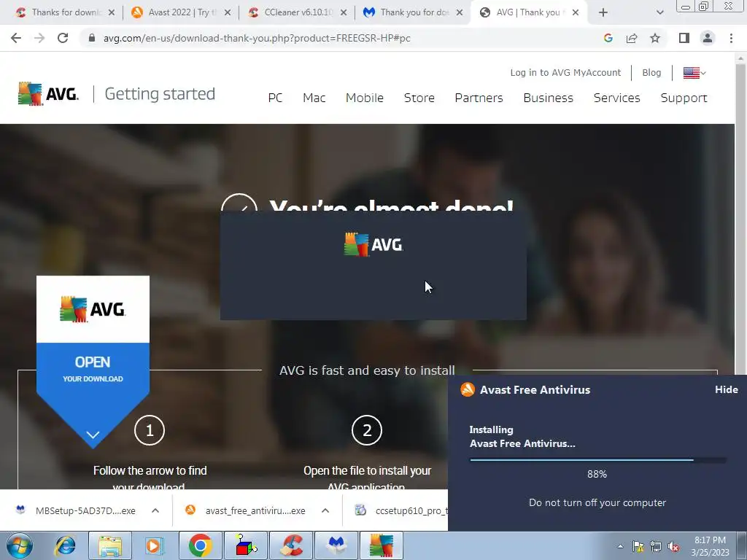747x560 pixels.
Task: Share this page using the share icon
Action: (632, 38)
